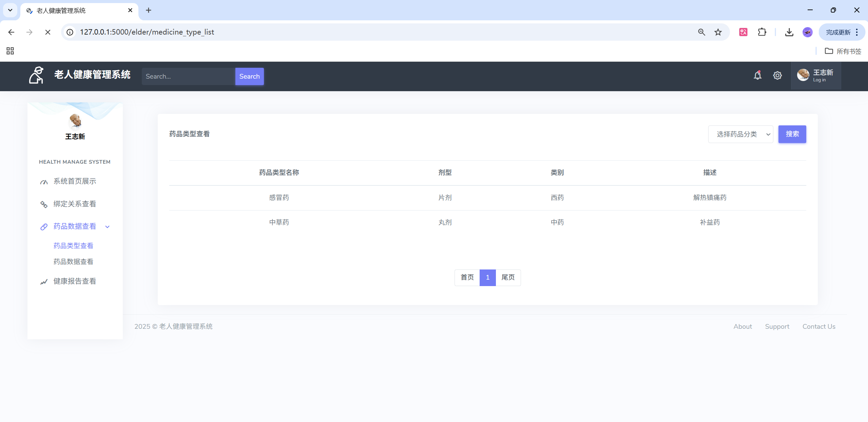Open the 王志新 user profile menu
868x422 pixels.
pos(815,76)
